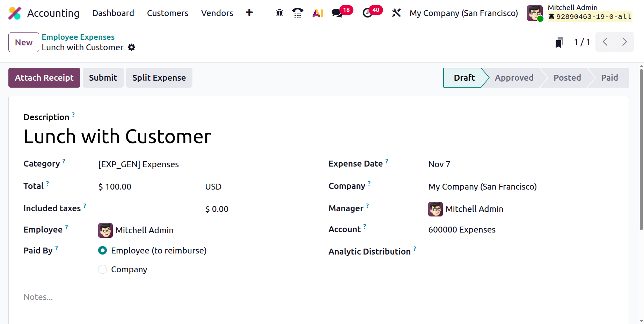Click the Attach Receipt button
The image size is (644, 324).
(44, 78)
